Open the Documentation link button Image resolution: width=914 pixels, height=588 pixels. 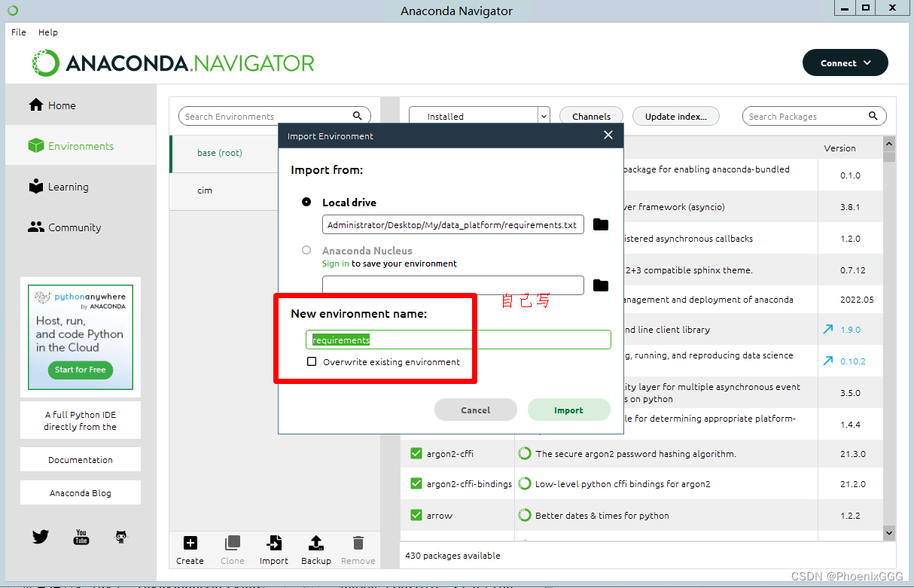click(x=81, y=459)
